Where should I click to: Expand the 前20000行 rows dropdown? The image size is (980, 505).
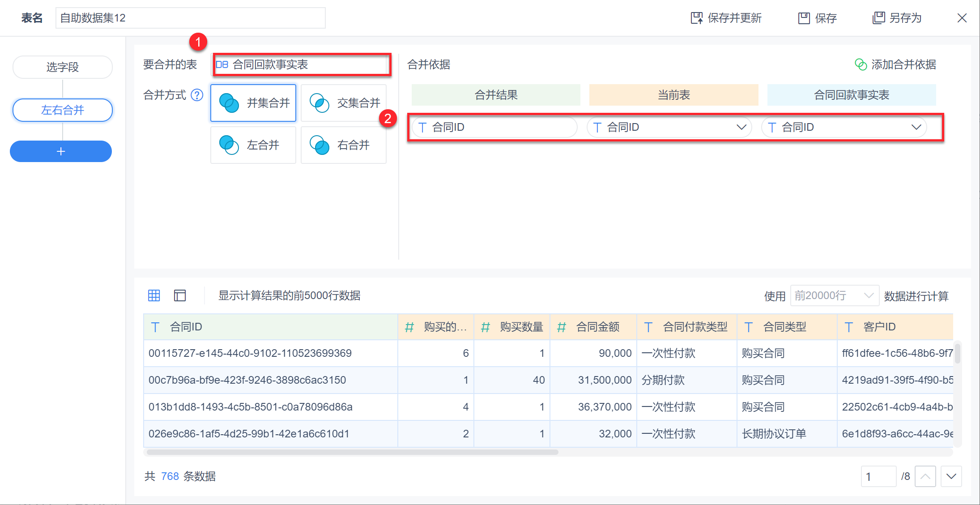point(834,295)
